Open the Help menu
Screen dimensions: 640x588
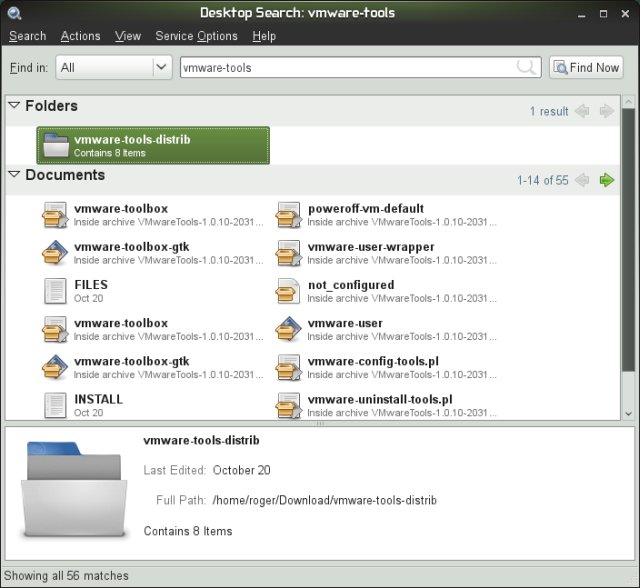[x=264, y=36]
